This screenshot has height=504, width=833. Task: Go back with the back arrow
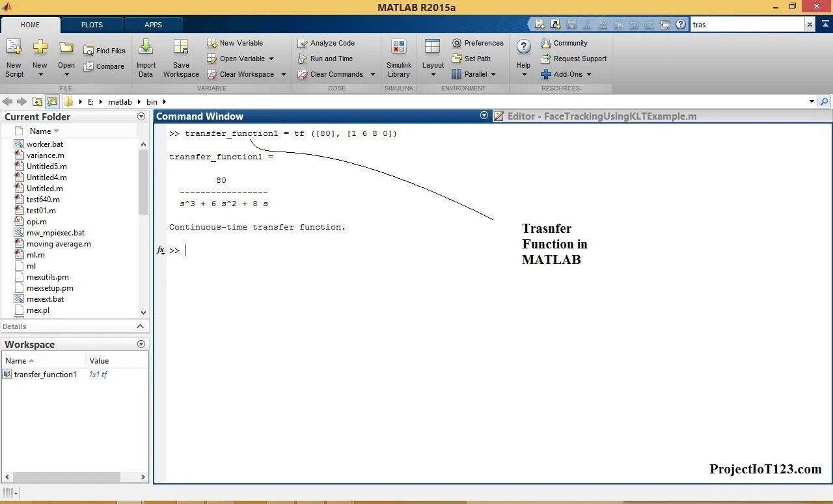tap(8, 101)
